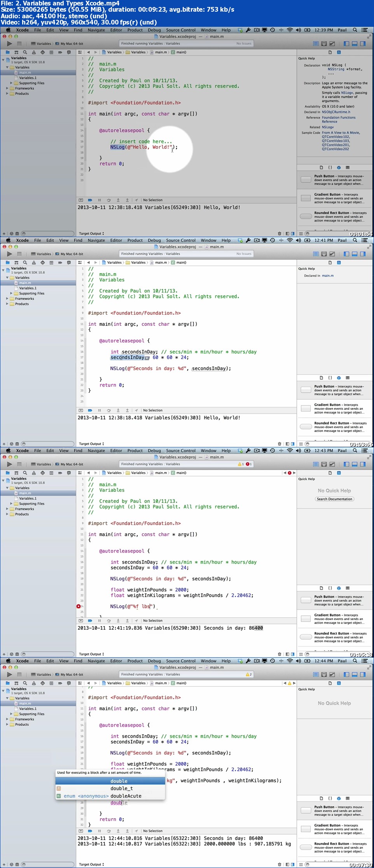Open Debug navigator in the 12:44 PM window

[51, 683]
